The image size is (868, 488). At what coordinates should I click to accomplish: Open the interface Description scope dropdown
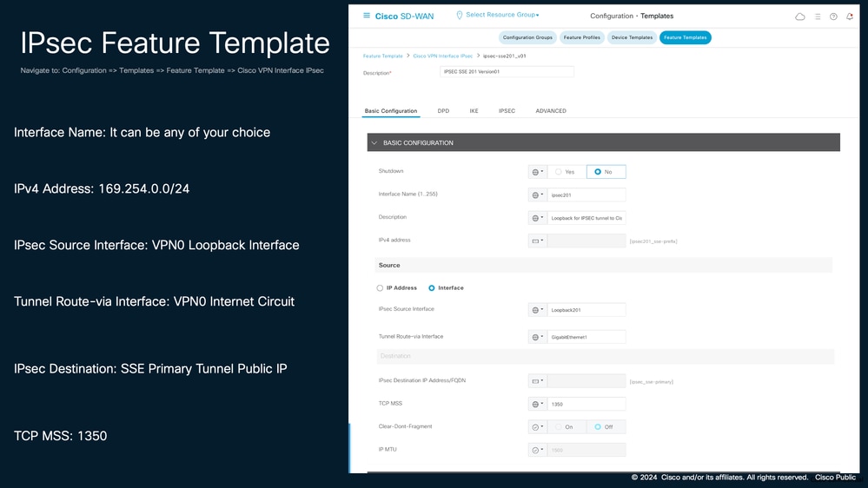tap(538, 218)
